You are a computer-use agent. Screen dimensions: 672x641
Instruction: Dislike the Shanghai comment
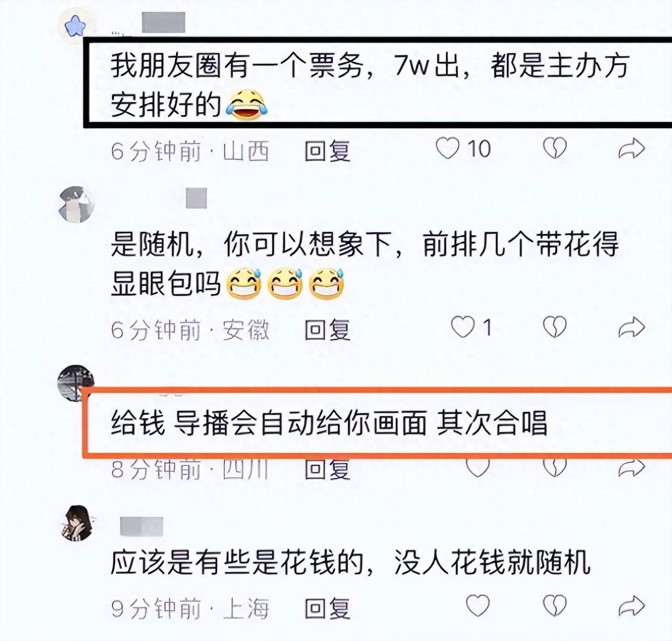click(x=555, y=606)
